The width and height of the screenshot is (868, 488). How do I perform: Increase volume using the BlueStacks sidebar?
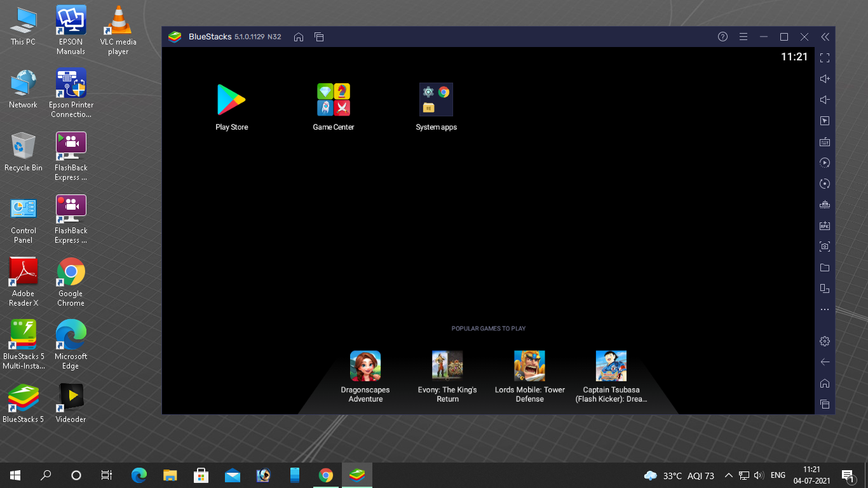point(825,79)
